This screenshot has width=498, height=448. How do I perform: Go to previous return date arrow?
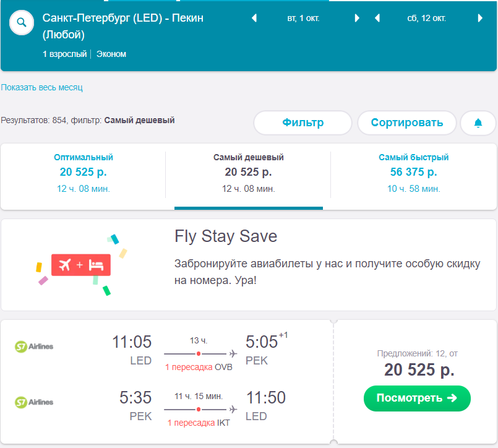(377, 19)
